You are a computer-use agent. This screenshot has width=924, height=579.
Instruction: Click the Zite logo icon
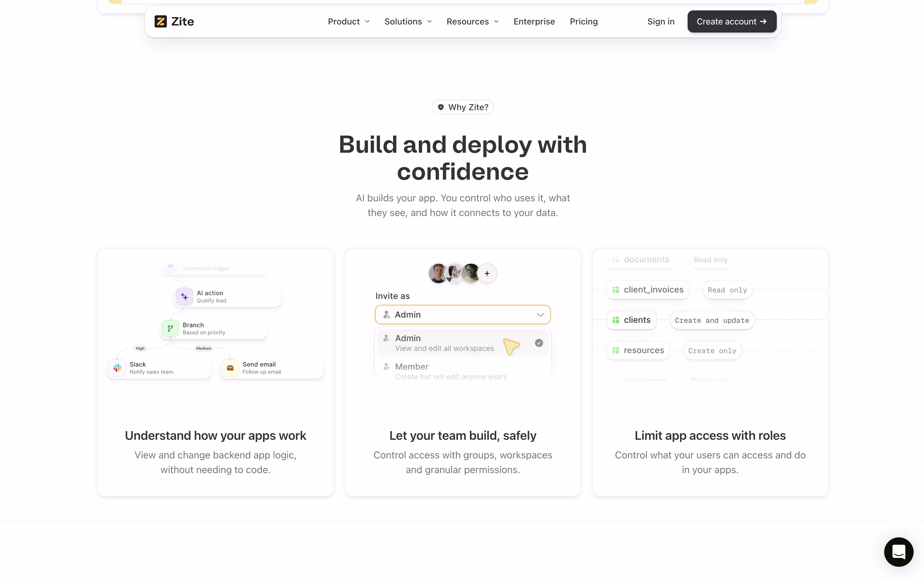(160, 21)
